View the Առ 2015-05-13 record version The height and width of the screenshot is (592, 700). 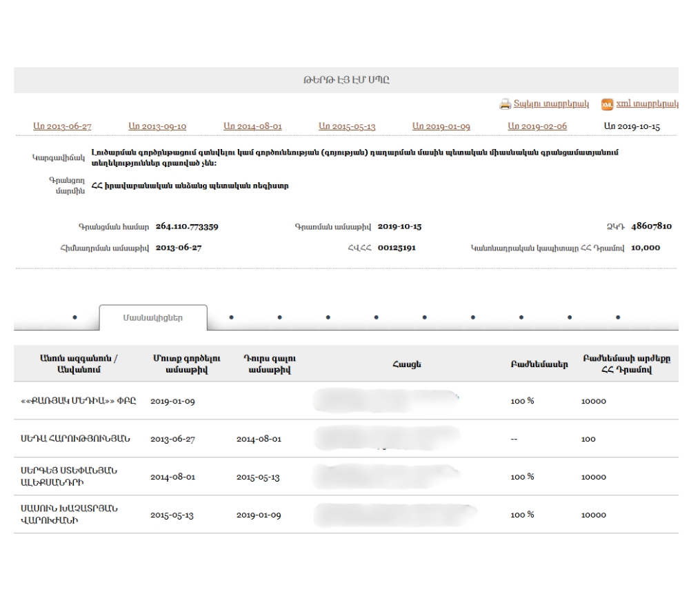347,126
